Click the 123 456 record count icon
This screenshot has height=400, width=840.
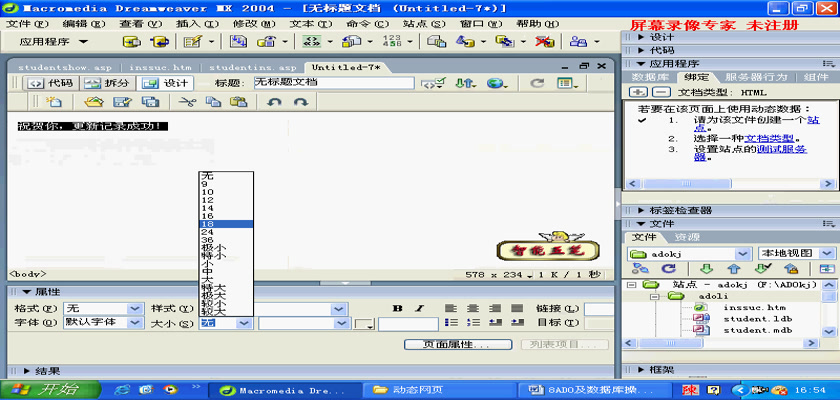(392, 41)
